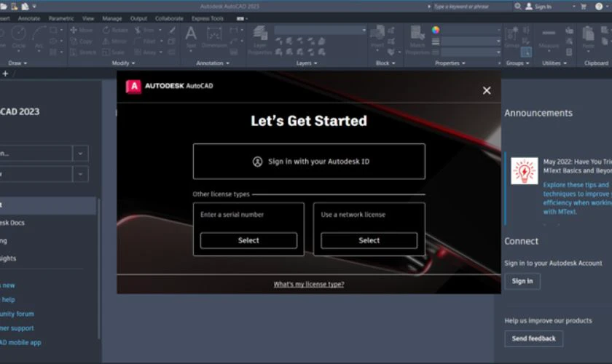Open the Parametric ribbon tab
The width and height of the screenshot is (612, 364).
point(61,18)
